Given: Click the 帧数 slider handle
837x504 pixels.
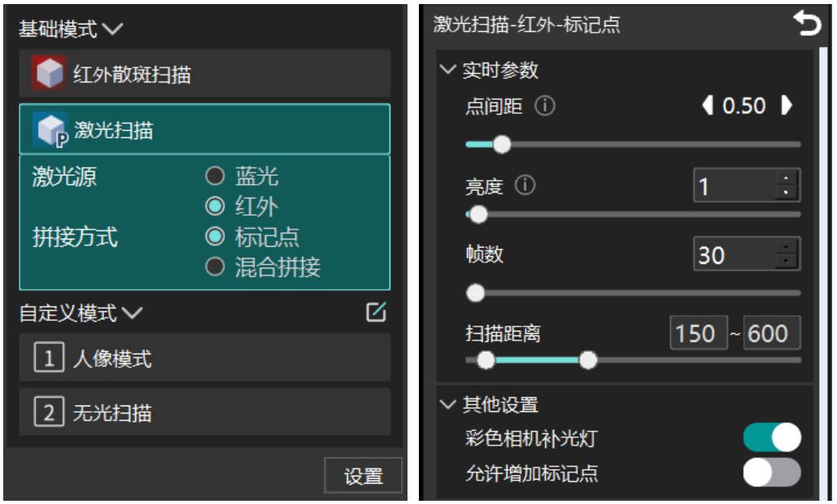Looking at the screenshot, I should [475, 293].
